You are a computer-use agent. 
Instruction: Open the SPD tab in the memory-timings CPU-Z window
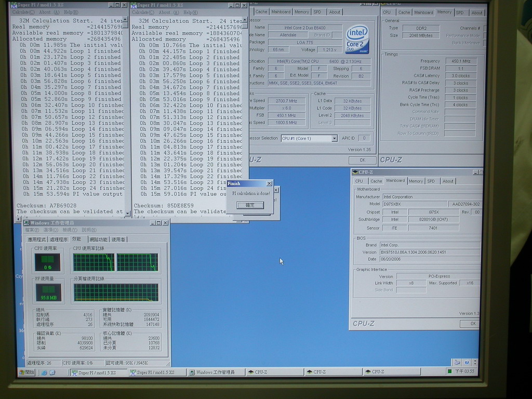460,12
